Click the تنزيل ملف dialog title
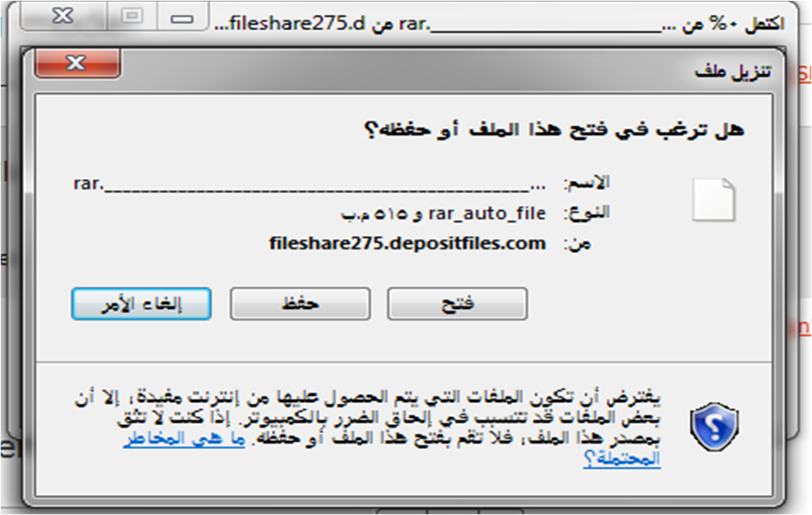812x515 pixels. click(x=733, y=71)
